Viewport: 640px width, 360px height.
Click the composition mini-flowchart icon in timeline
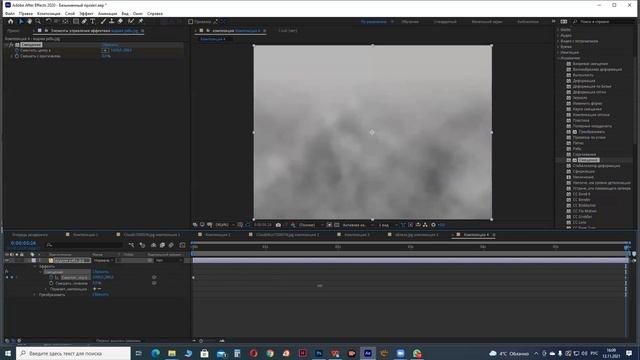[131, 245]
